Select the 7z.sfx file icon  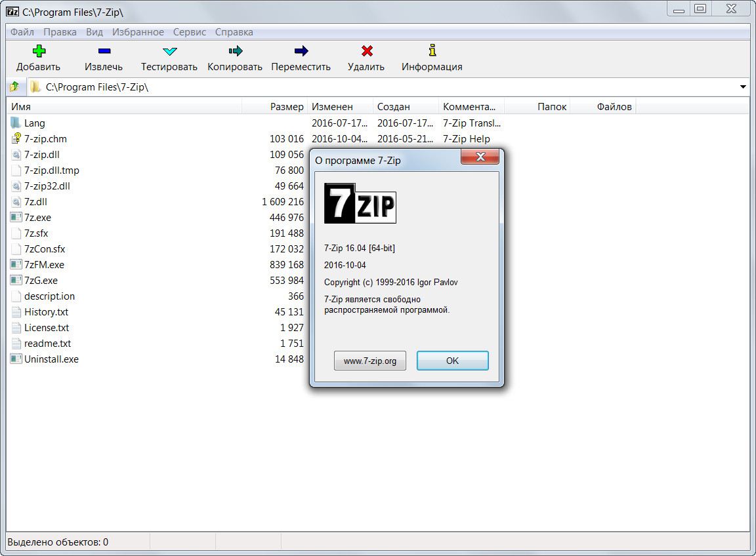click(x=16, y=233)
